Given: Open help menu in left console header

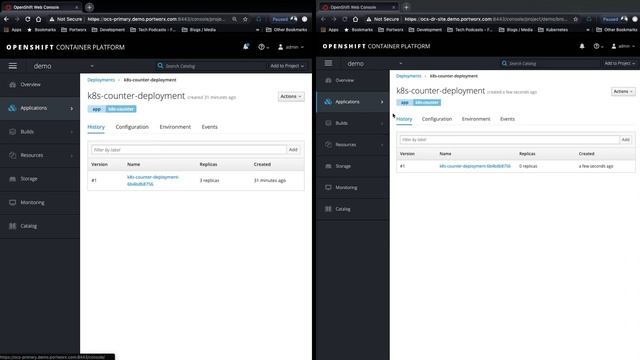Looking at the screenshot, I should point(263,47).
